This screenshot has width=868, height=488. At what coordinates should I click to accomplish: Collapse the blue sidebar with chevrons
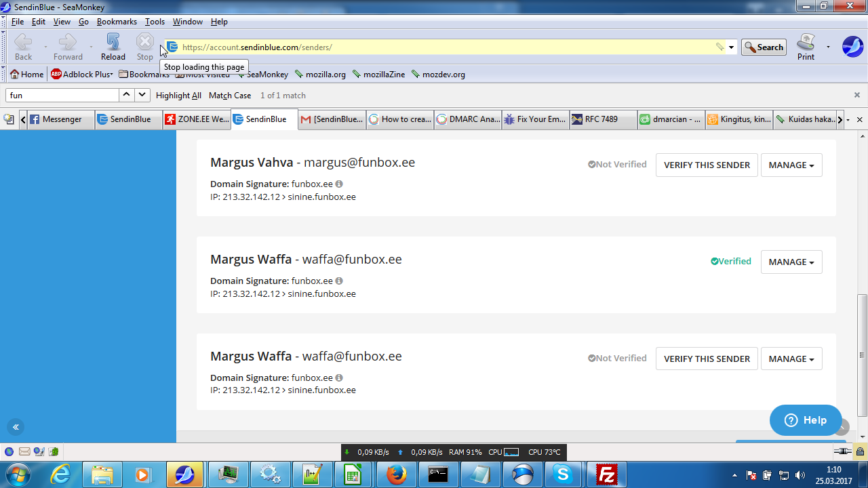(16, 427)
